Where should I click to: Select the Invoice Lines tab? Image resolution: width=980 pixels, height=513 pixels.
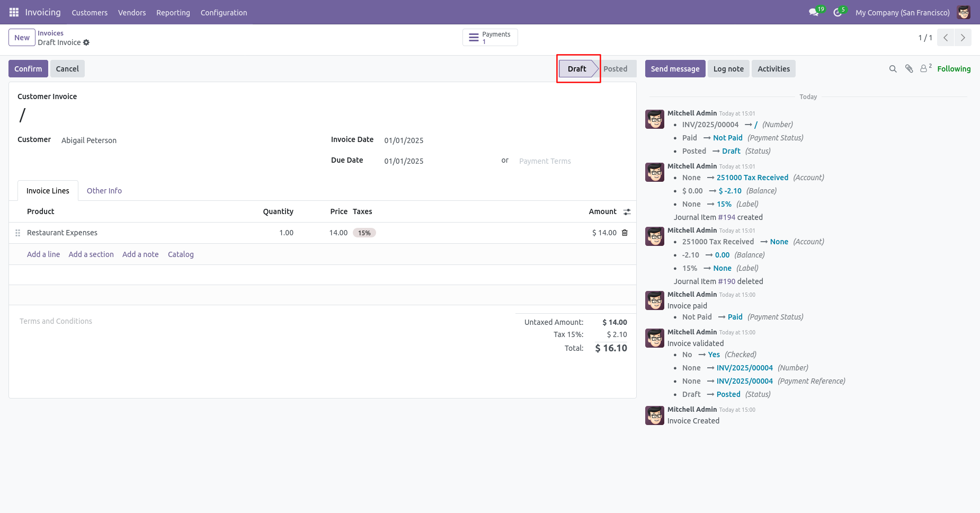[x=48, y=191]
